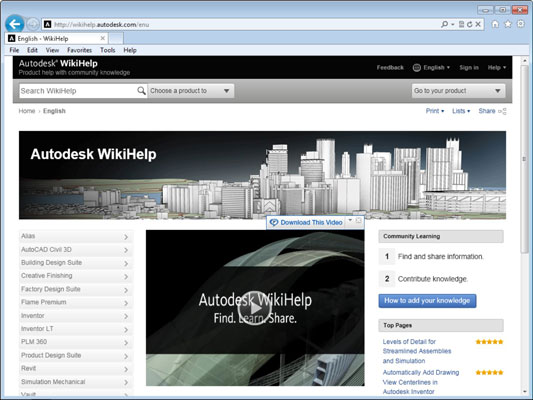Image resolution: width=533 pixels, height=400 pixels.
Task: Click the browser Forward arrow button
Action: pos(33,24)
